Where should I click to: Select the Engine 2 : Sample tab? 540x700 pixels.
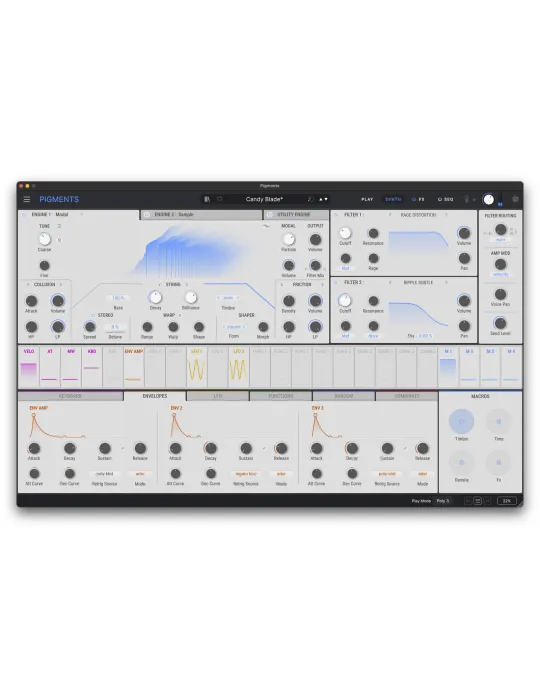point(202,215)
